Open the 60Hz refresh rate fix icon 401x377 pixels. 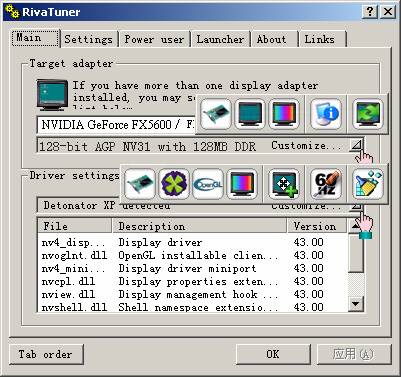pos(326,184)
